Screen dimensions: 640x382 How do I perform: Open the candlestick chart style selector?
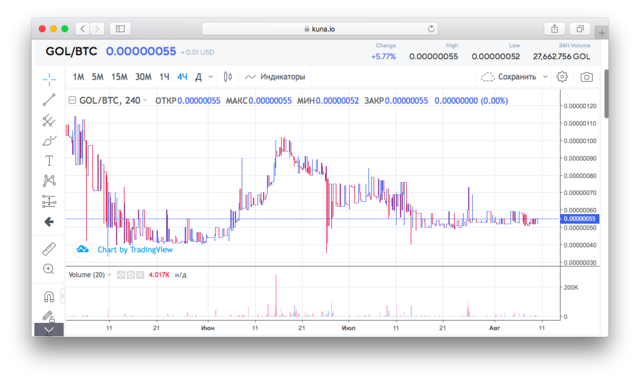[x=228, y=77]
